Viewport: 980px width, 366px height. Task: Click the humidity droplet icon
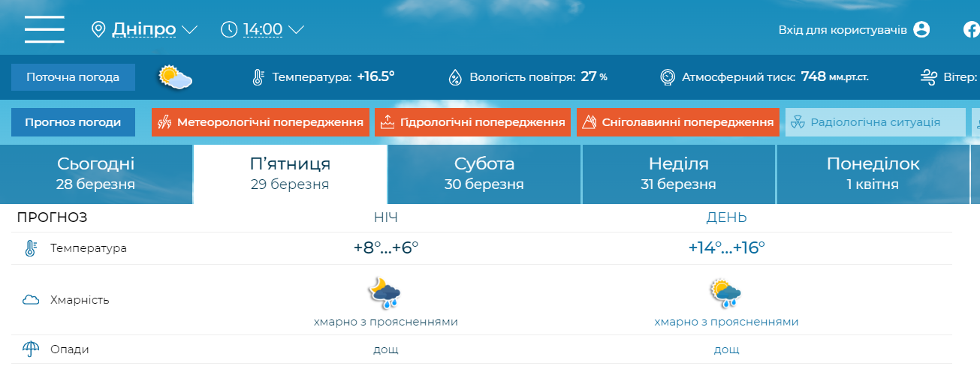[455, 76]
